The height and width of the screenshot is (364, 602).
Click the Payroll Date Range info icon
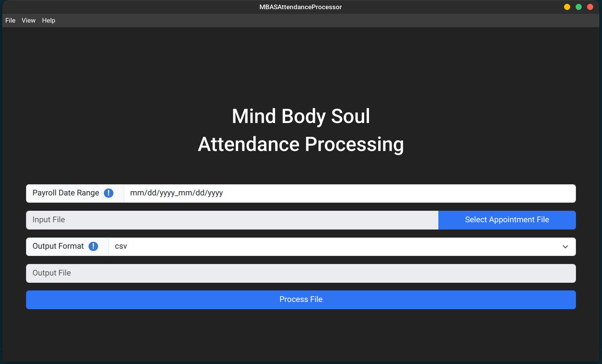[x=109, y=193]
